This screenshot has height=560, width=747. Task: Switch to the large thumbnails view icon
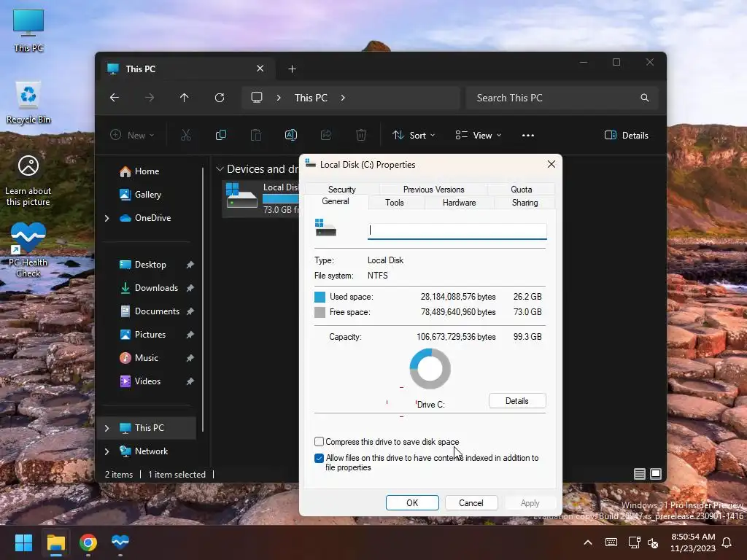tap(656, 474)
